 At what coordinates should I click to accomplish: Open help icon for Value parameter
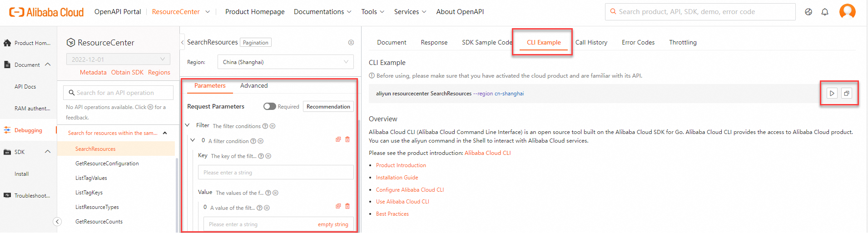268,193
